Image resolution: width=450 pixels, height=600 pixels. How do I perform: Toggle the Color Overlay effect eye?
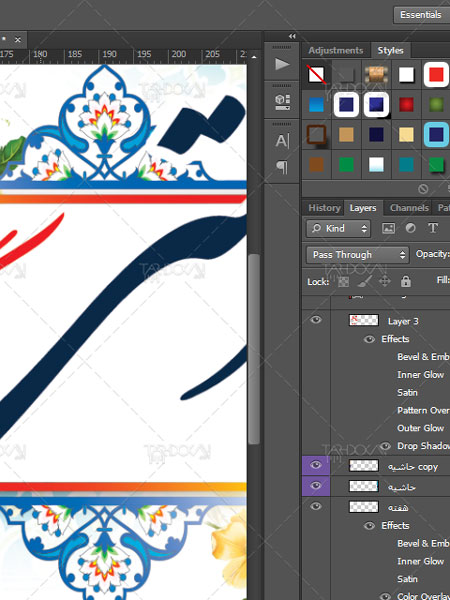(385, 596)
